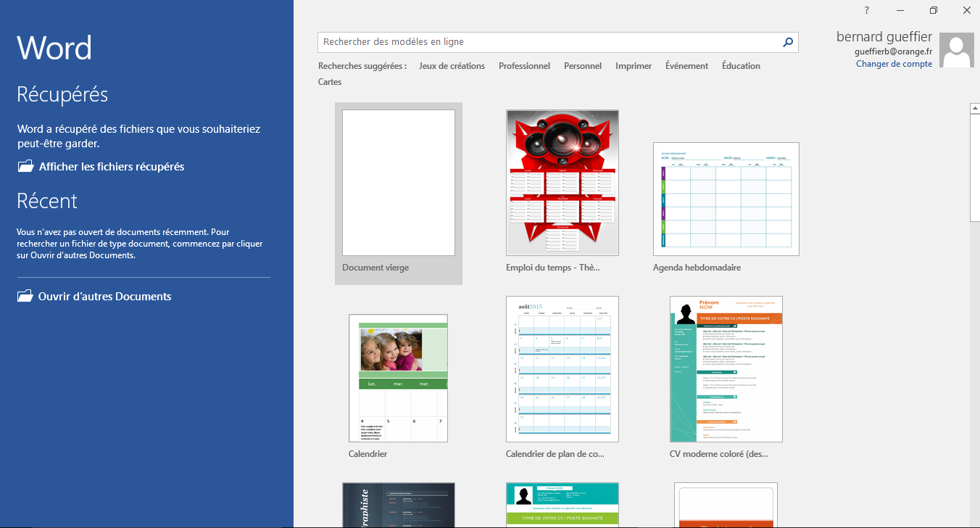Click Changer de compte link

[894, 64]
